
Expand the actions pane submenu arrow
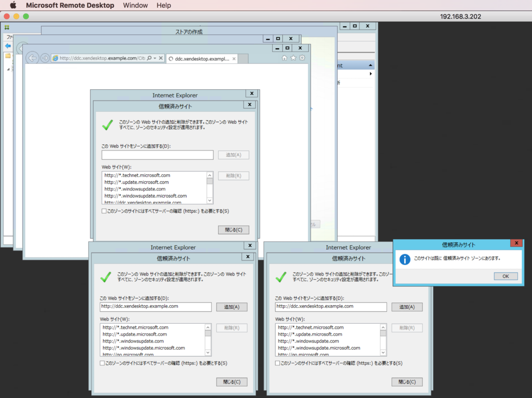[x=370, y=74]
